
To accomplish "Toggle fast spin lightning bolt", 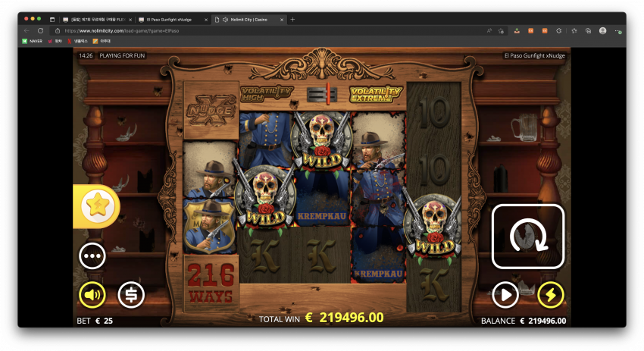I will tap(551, 295).
